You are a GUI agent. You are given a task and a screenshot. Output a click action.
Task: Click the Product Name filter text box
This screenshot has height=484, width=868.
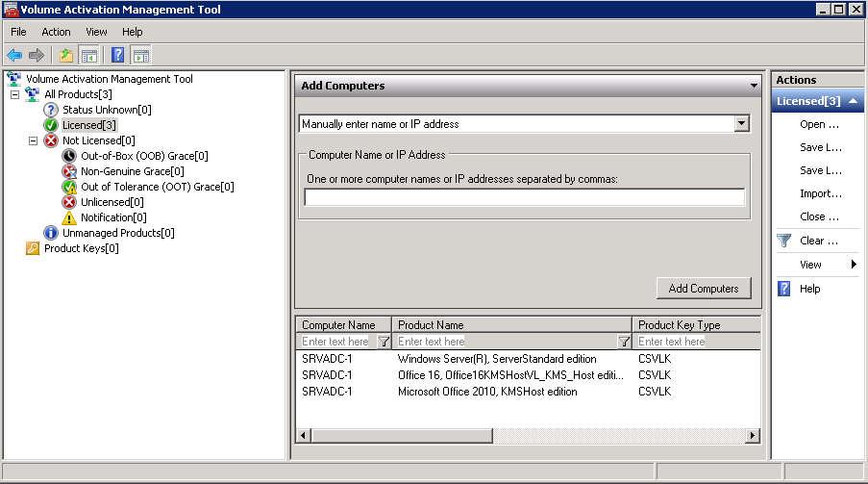pos(506,342)
